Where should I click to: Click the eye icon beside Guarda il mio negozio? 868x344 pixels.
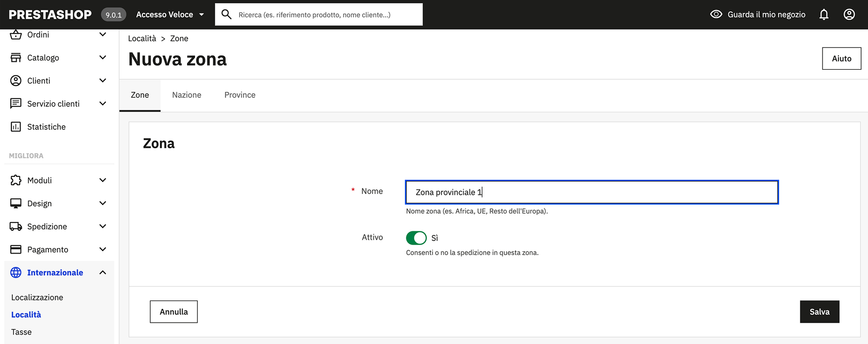716,14
